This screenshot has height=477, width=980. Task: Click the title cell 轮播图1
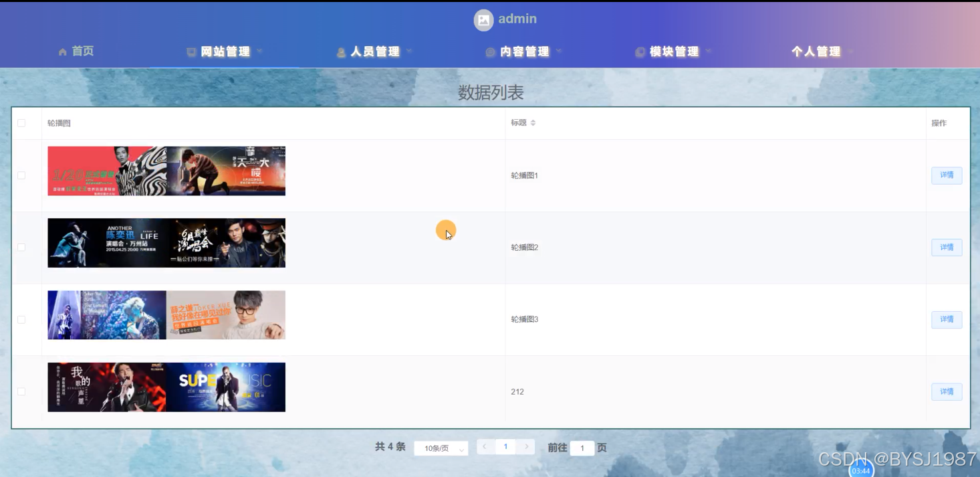point(524,175)
